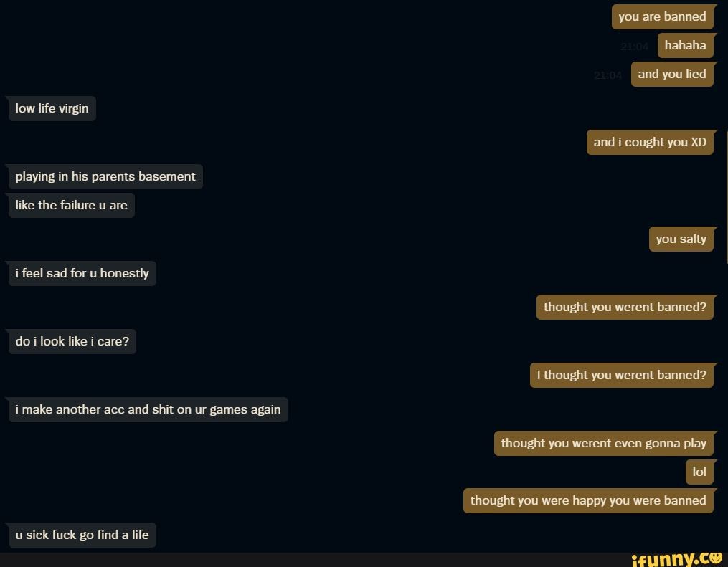Click 'thought you were happy you were banned'
Viewport: 728px width, 567px height.
(588, 500)
